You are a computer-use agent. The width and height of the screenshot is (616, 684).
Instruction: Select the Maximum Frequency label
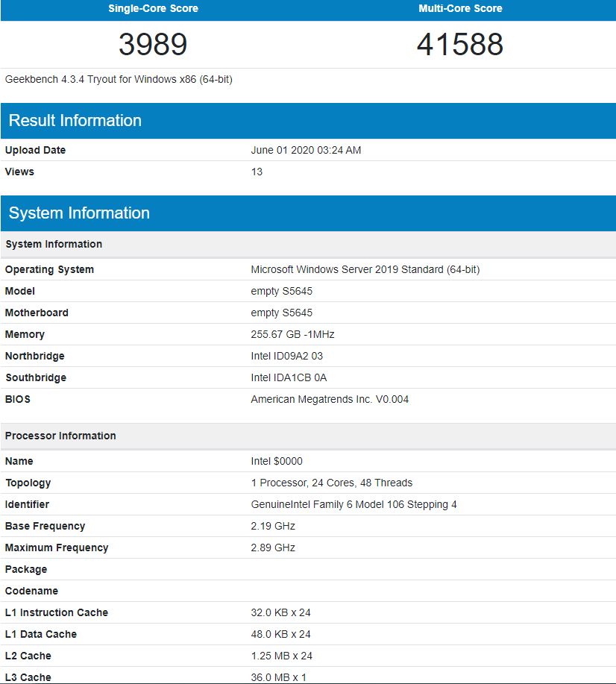pyautogui.click(x=56, y=548)
